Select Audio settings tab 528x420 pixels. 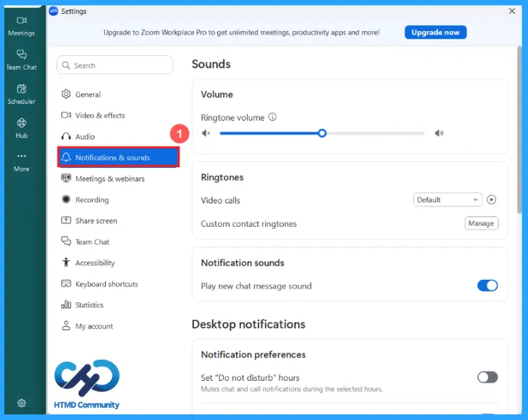[x=118, y=137]
